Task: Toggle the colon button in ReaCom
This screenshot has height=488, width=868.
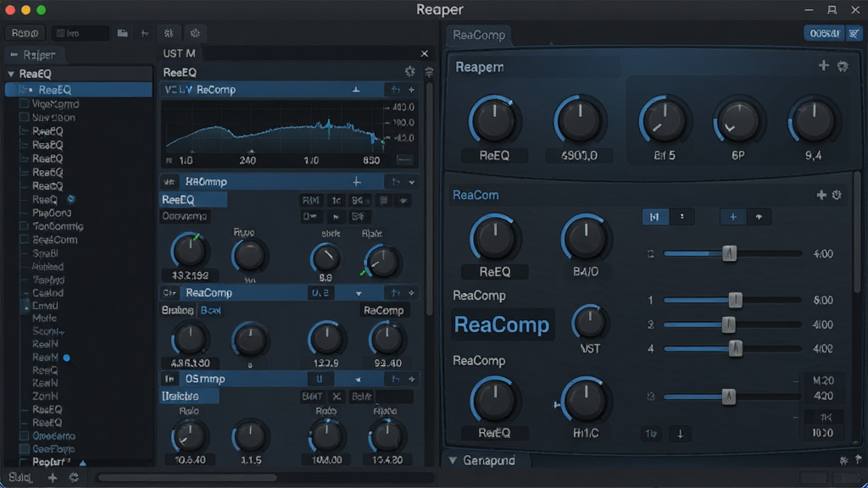Action: point(682,217)
